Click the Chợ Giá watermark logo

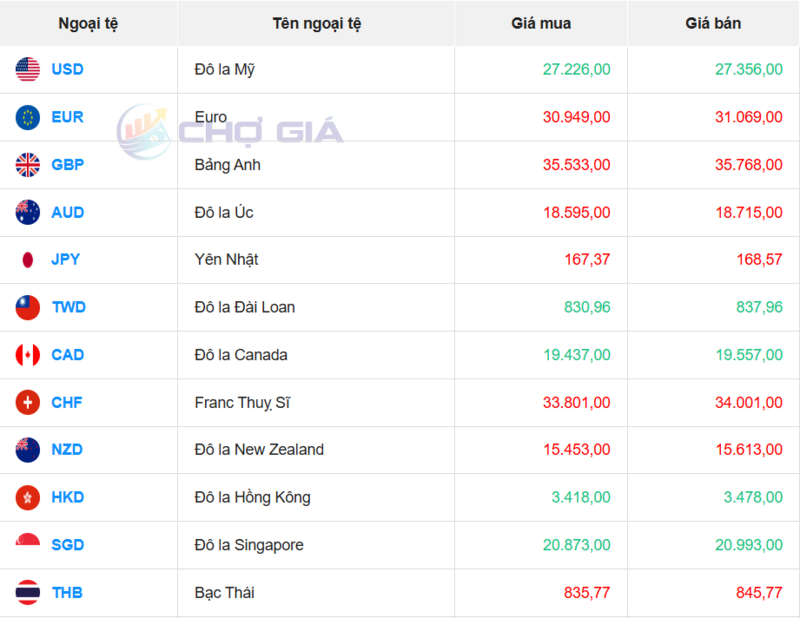point(230,130)
